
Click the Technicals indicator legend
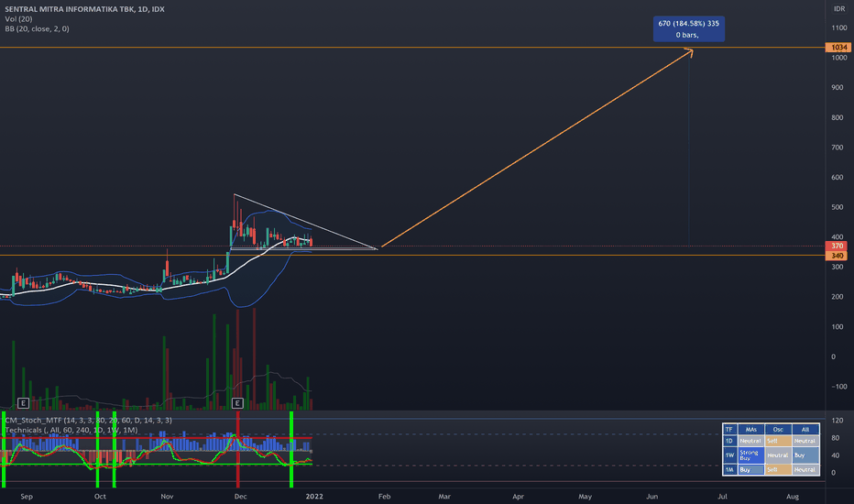coord(71,430)
